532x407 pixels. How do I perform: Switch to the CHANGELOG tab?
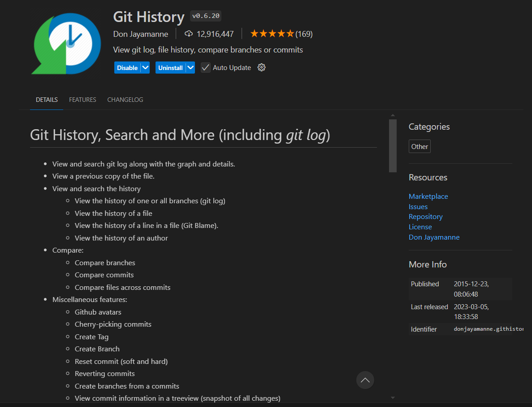point(125,100)
